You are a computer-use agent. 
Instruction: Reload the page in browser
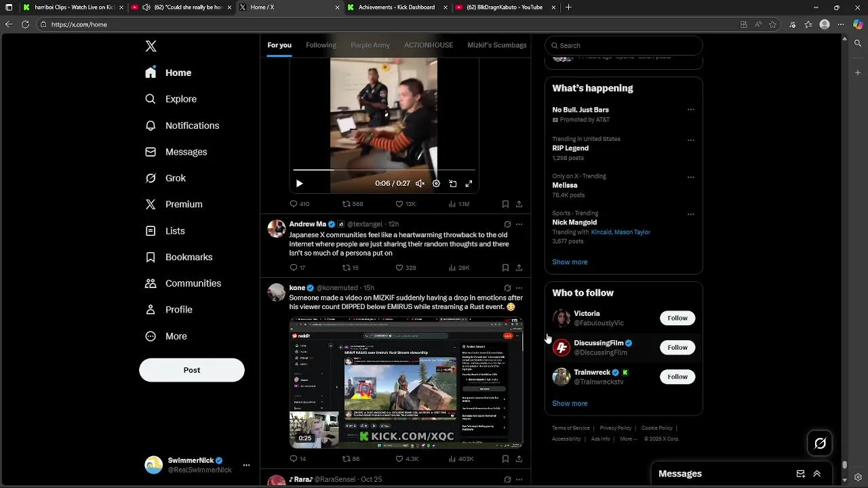click(25, 24)
